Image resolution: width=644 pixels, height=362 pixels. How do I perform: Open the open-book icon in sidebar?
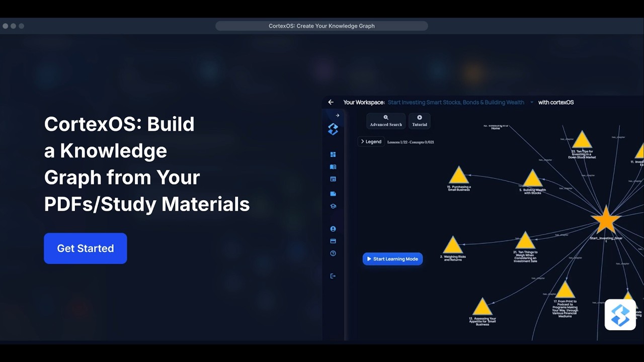click(333, 167)
